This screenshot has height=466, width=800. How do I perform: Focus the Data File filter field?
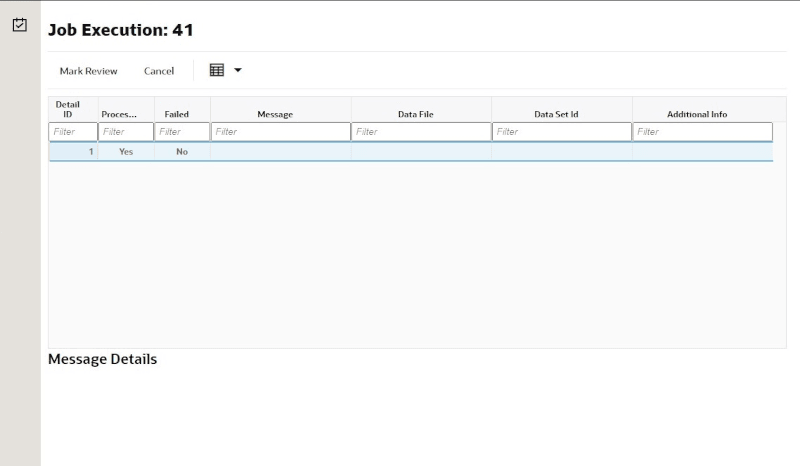click(x=421, y=132)
